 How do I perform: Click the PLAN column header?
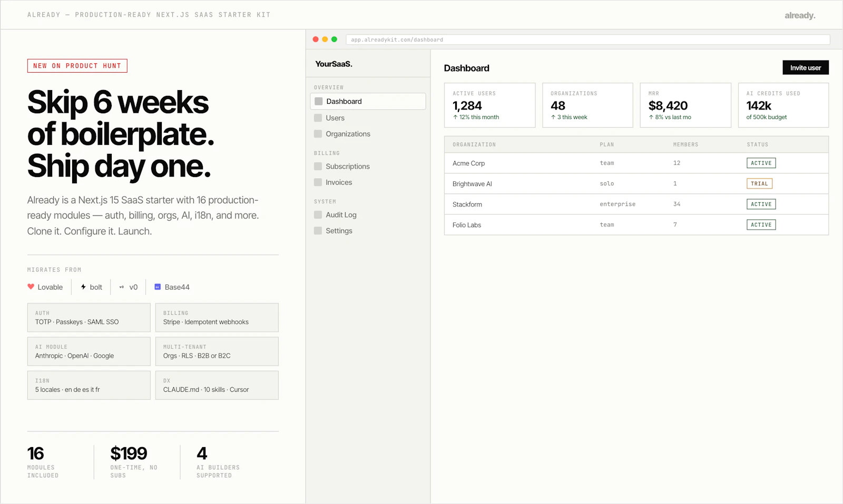[607, 144]
